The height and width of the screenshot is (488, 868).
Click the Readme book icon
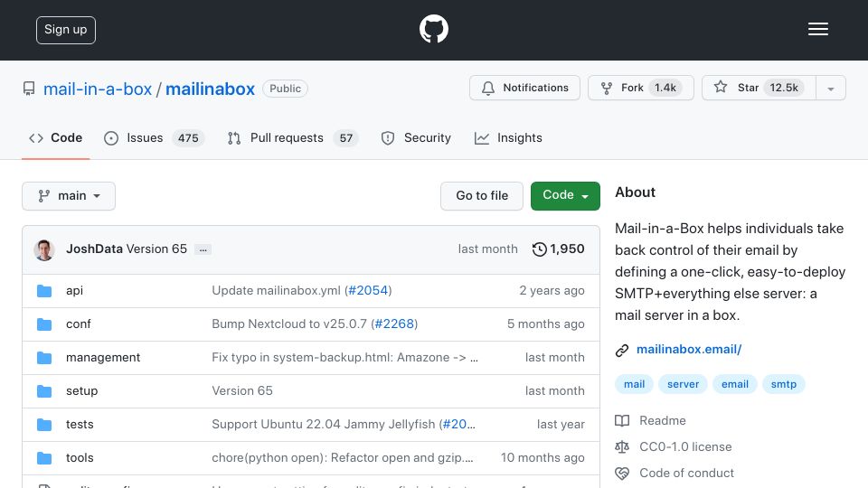622,421
